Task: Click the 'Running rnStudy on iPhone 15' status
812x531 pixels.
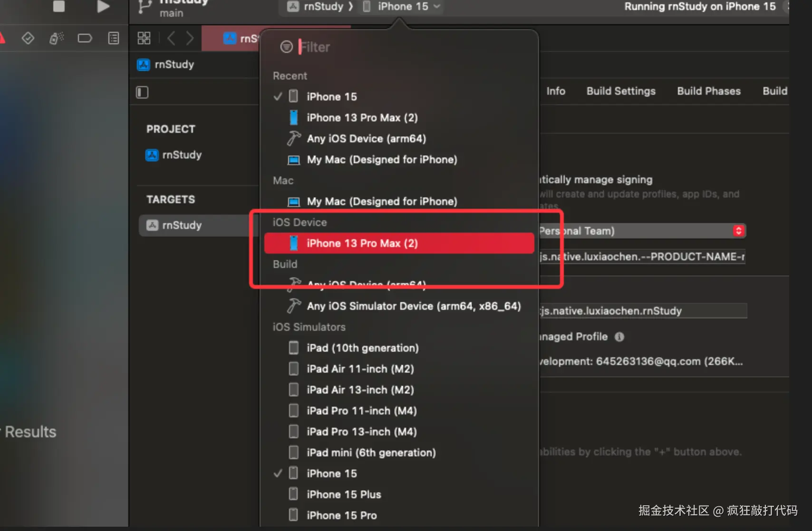Action: point(700,7)
